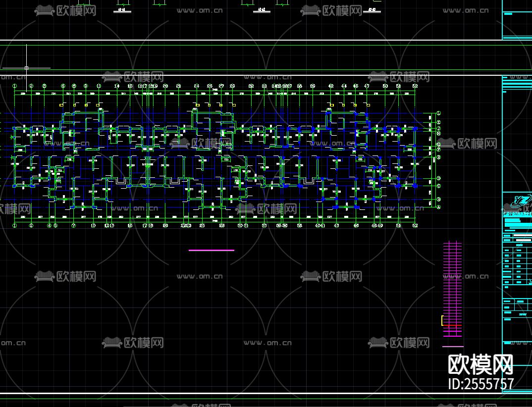Click the ID:2555757 watermark text
Image resolution: width=532 pixels, height=407 pixels.
(x=480, y=384)
